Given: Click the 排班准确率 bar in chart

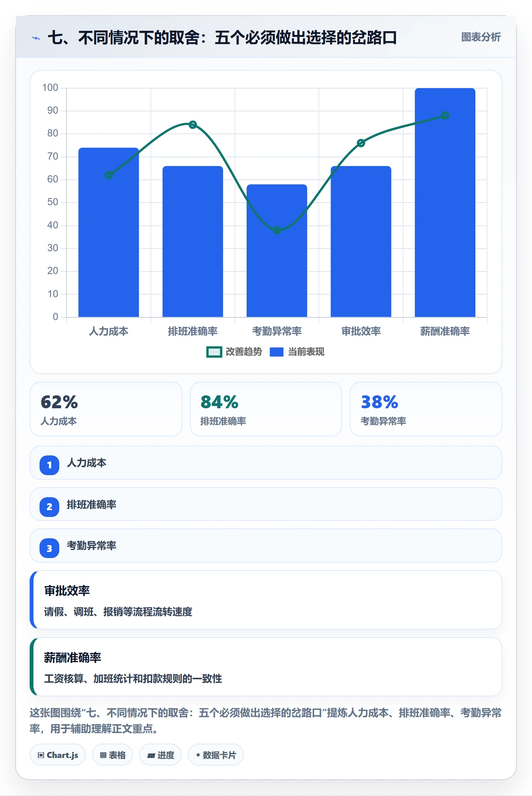Looking at the screenshot, I should 193,241.
